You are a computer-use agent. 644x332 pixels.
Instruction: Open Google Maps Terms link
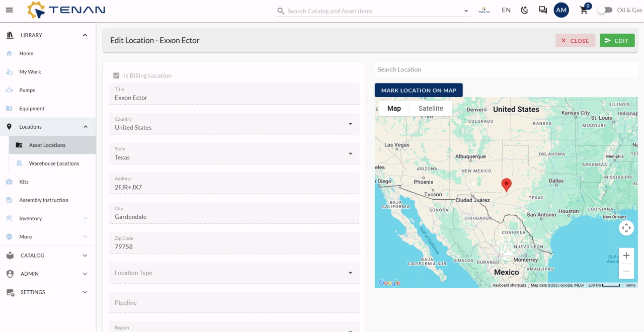pyautogui.click(x=630, y=285)
